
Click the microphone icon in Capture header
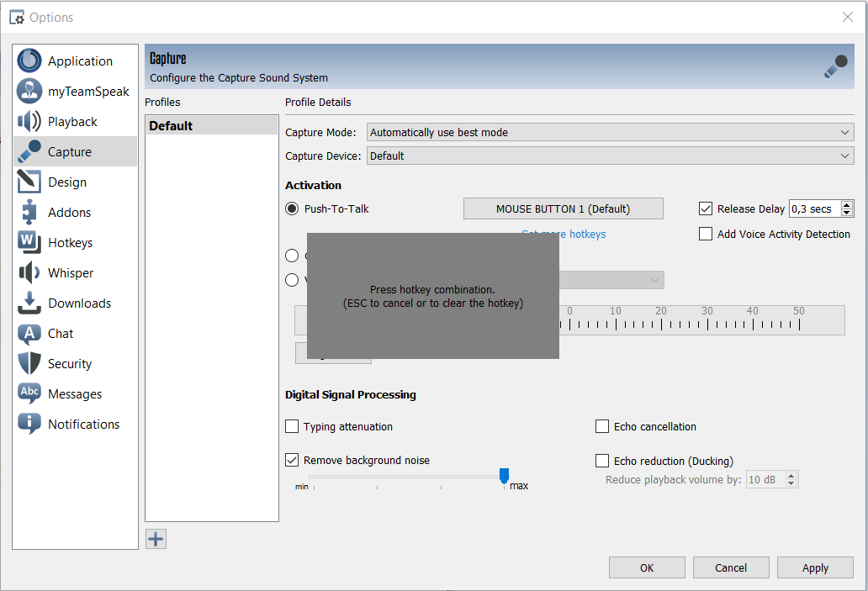836,66
